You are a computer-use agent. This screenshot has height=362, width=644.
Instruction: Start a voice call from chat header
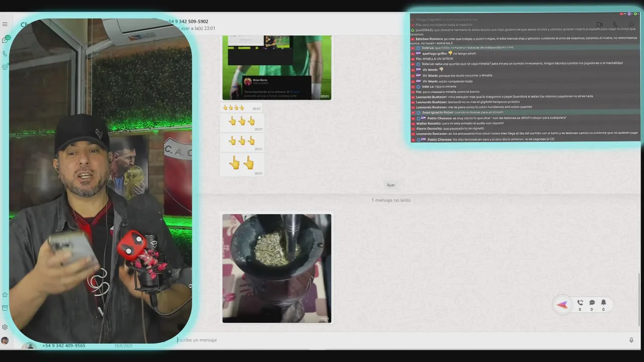tap(615, 25)
